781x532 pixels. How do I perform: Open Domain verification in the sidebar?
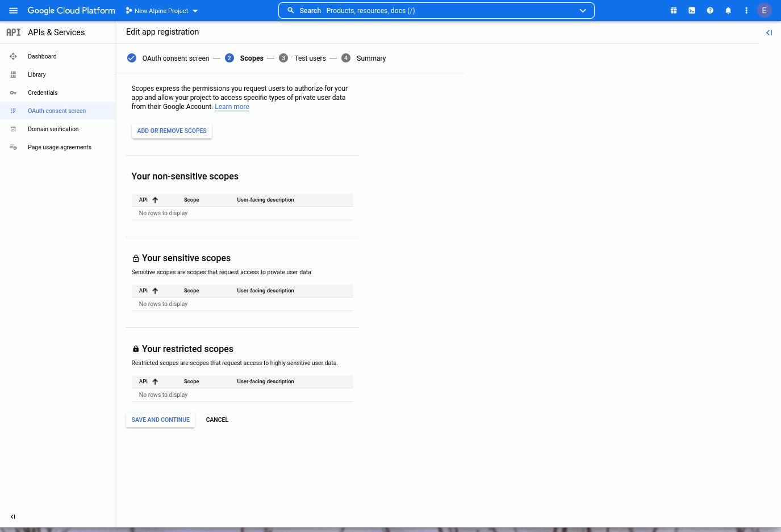click(x=53, y=129)
